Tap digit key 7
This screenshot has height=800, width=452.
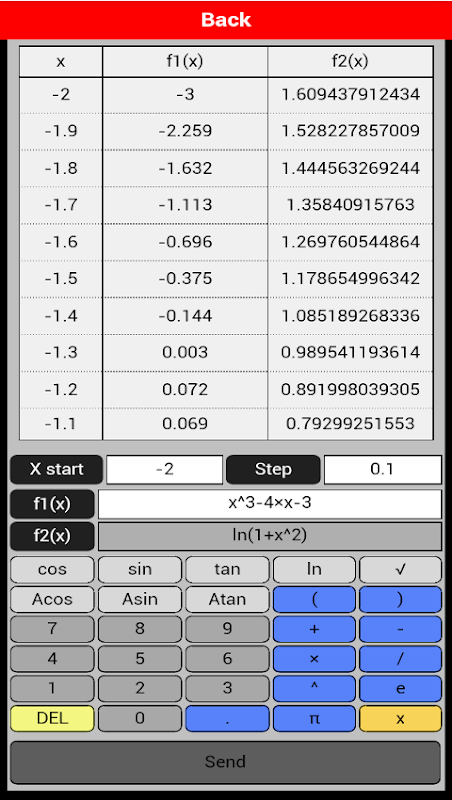(52, 629)
